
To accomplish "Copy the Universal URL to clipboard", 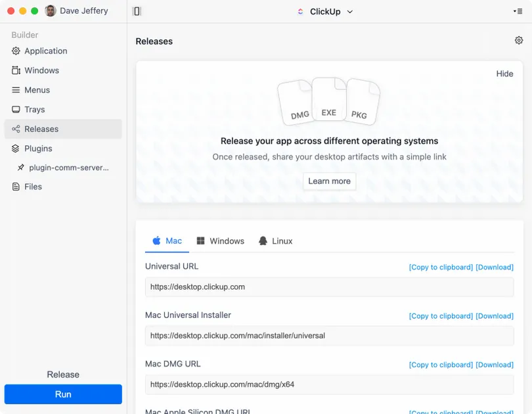I will pyautogui.click(x=441, y=267).
